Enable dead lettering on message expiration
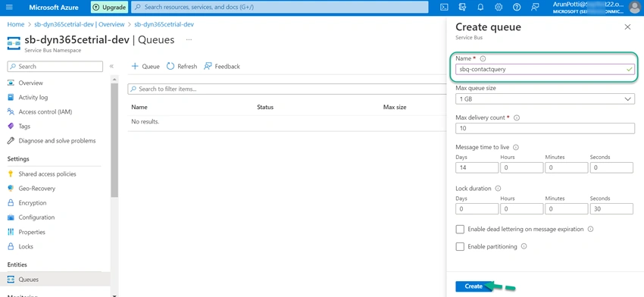Image resolution: width=644 pixels, height=297 pixels. 460,230
